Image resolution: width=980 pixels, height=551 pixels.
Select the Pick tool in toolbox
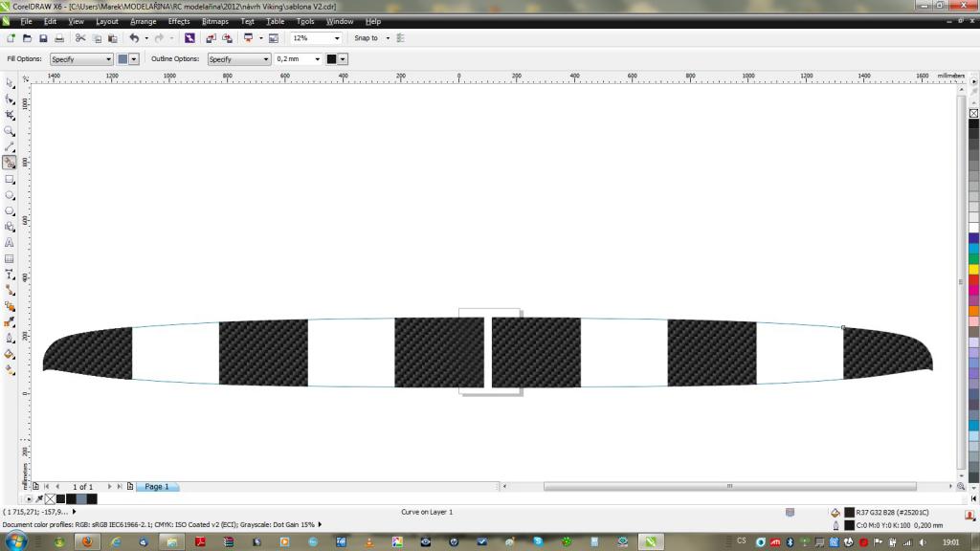[x=10, y=83]
